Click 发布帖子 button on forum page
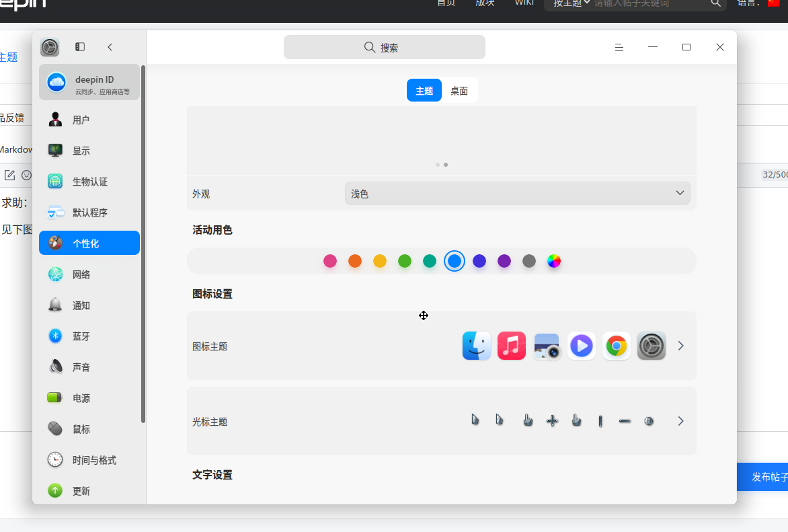This screenshot has width=788, height=532. [762, 477]
